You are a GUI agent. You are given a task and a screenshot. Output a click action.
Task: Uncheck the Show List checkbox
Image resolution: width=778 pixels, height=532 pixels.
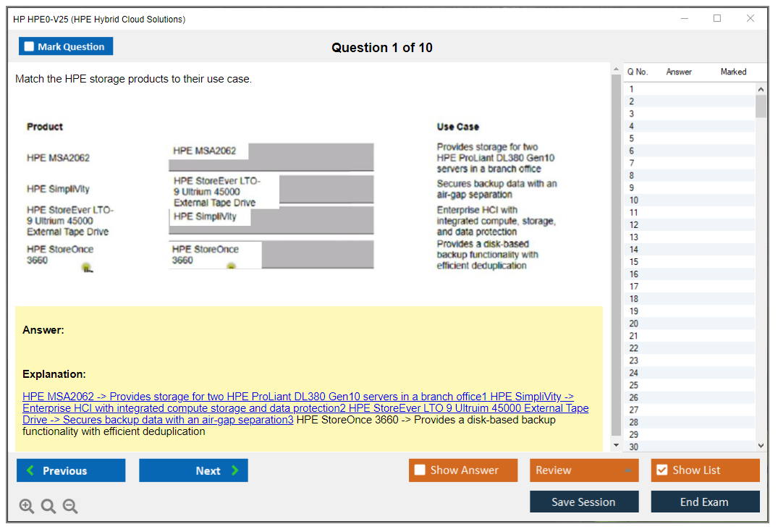point(661,470)
